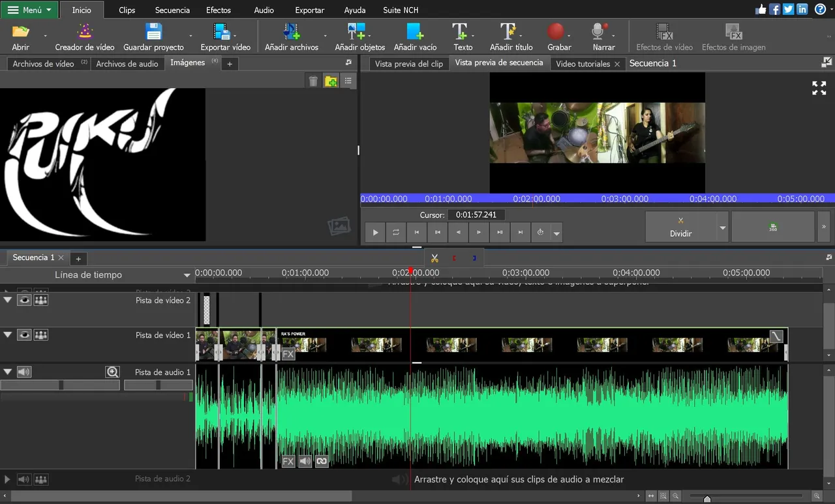Image resolution: width=835 pixels, height=504 pixels.
Task: Open the LinkedIn share icon
Action: point(802,9)
